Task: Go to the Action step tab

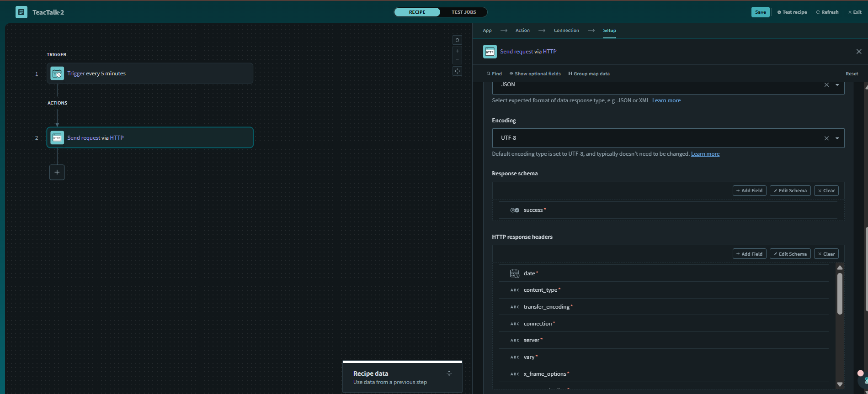Action: tap(522, 31)
